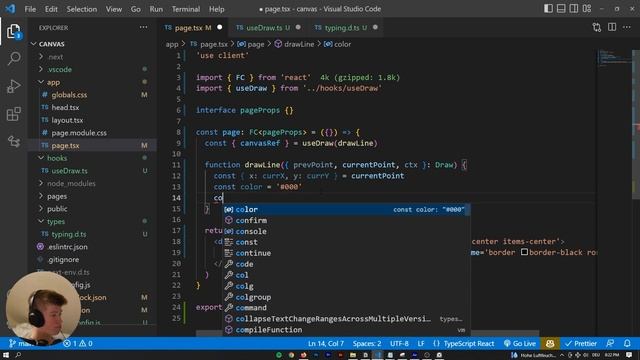This screenshot has height=360, width=640.
Task: Open the File menu
Action: point(30,9)
